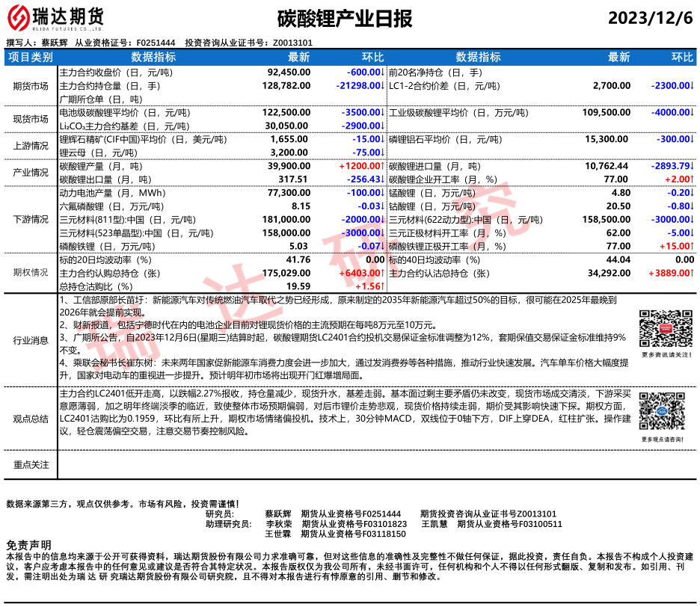This screenshot has width=700, height=607.
Task: Select the 期货市场 category row label
Action: coord(31,86)
